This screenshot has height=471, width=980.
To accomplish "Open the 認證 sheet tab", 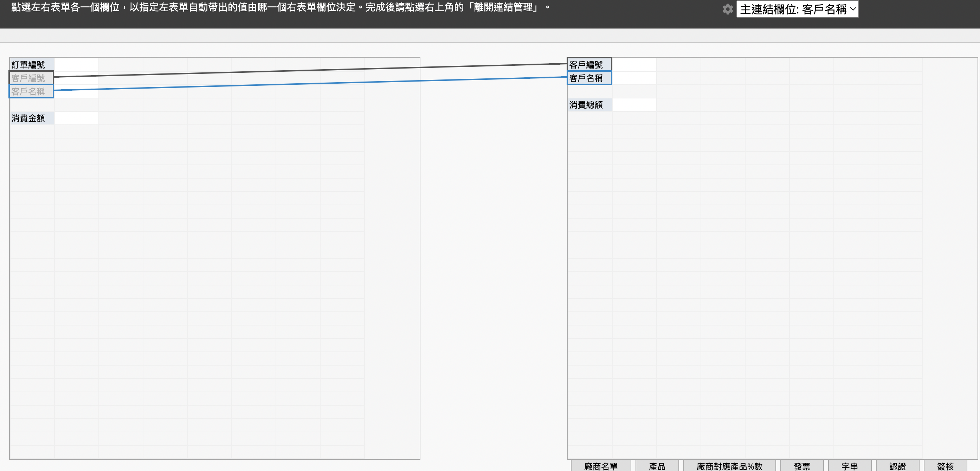I will [897, 466].
